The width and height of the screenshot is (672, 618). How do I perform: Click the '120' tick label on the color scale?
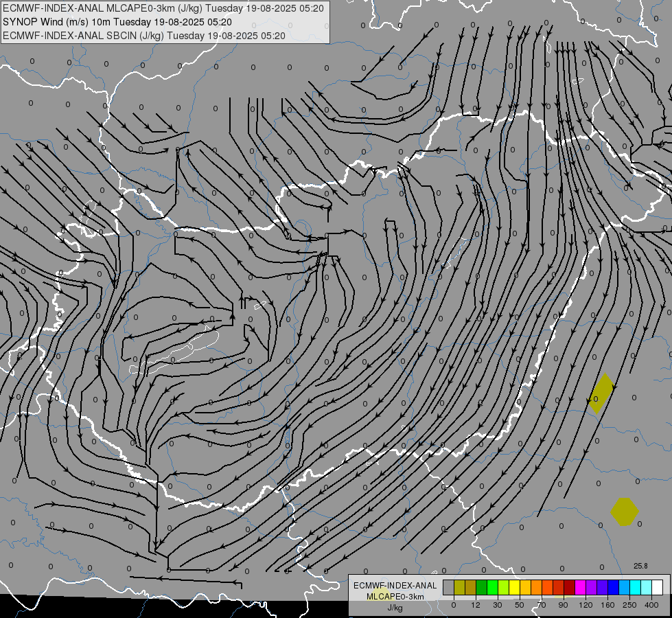pos(586,605)
